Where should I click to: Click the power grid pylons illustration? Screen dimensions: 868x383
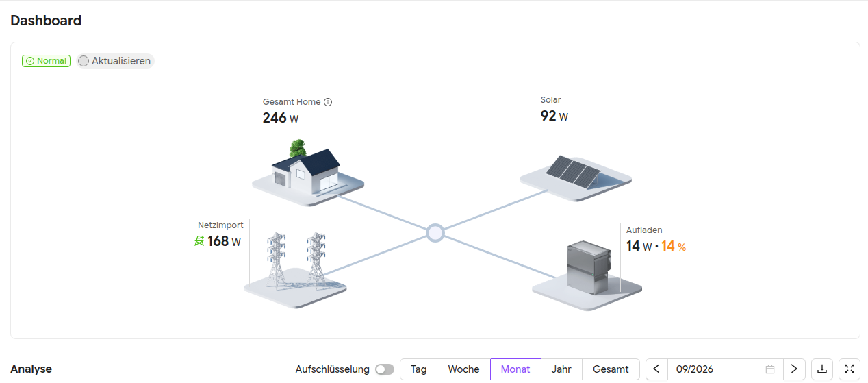tap(296, 269)
